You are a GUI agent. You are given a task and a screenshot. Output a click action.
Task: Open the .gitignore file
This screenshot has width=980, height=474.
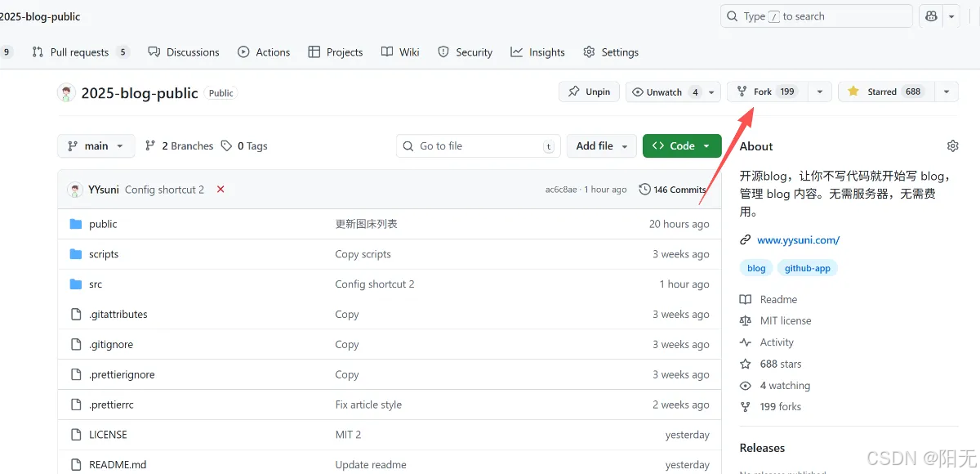pos(111,345)
